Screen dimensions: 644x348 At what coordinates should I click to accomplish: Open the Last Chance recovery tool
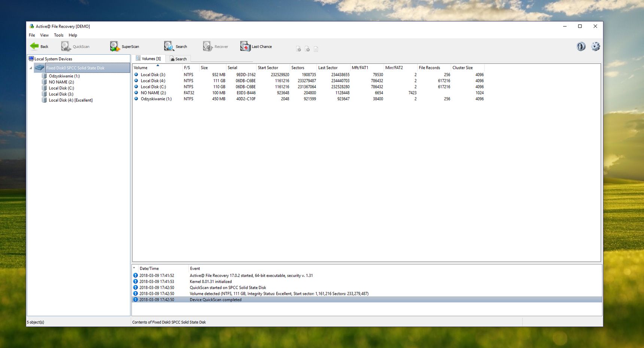[256, 46]
